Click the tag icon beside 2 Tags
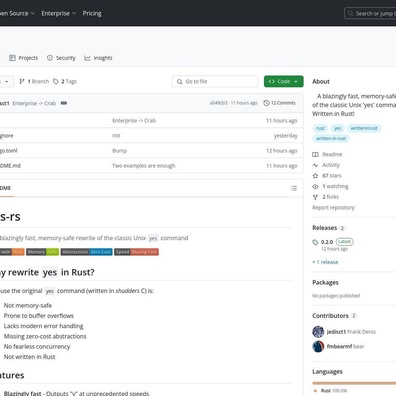Image resolution: width=396 pixels, height=396 pixels. point(56,81)
